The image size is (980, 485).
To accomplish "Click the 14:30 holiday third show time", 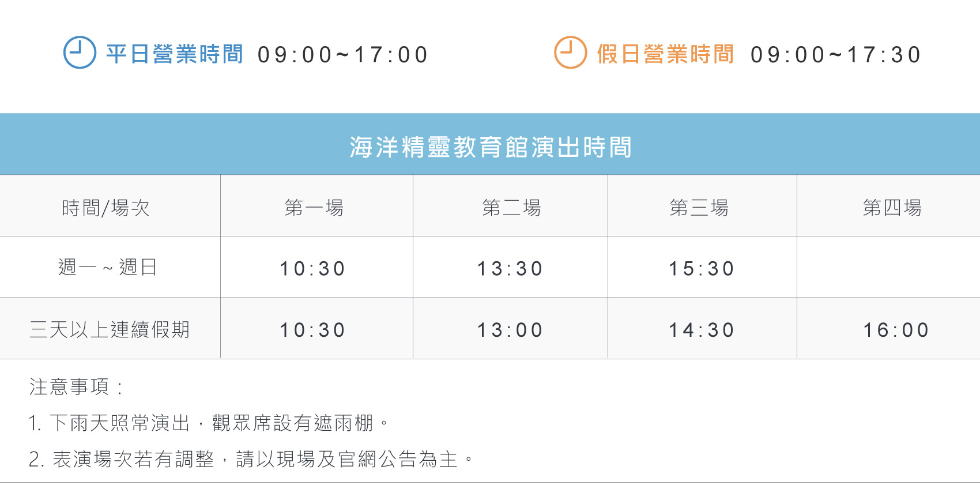I will (702, 330).
